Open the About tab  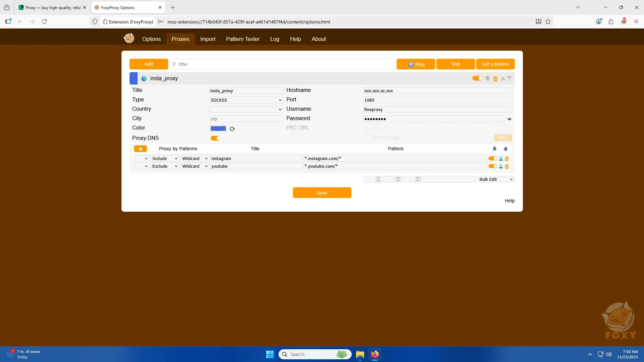pos(318,39)
